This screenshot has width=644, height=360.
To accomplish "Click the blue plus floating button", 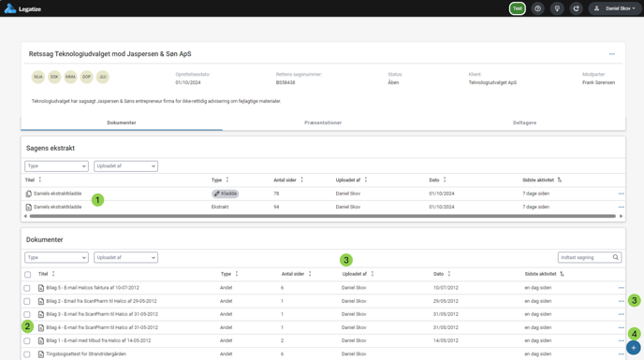I will tap(634, 348).
